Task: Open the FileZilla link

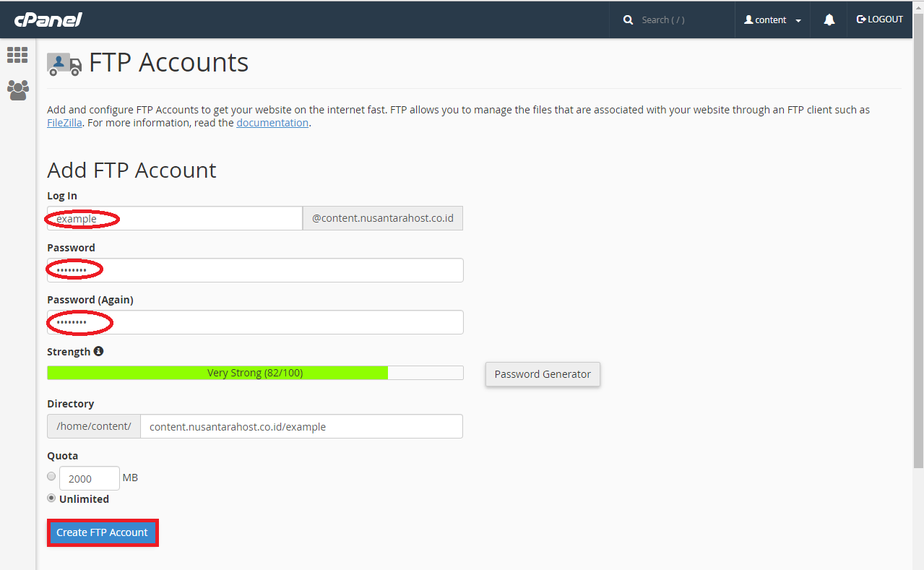Action: coord(64,123)
